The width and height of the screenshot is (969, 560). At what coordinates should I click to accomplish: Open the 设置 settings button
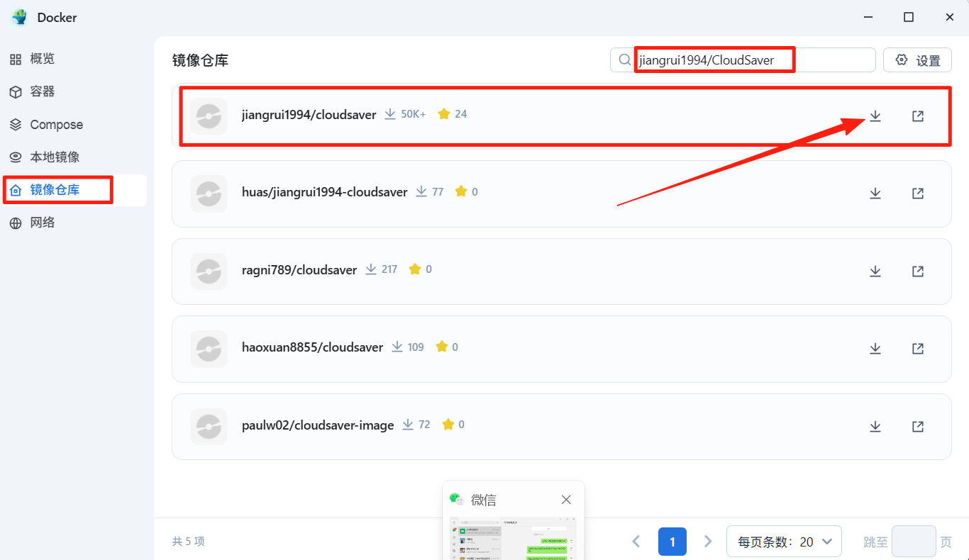click(x=917, y=60)
